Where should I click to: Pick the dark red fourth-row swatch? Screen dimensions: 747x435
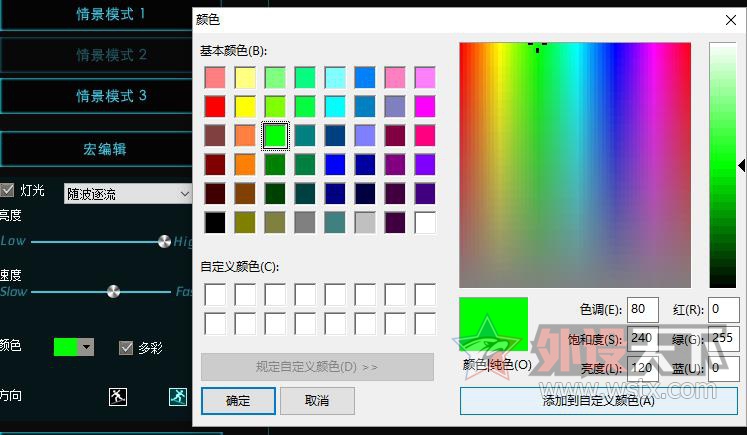pyautogui.click(x=215, y=165)
